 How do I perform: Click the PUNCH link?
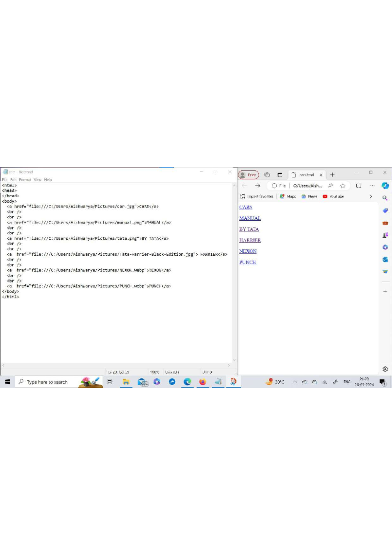click(x=248, y=262)
